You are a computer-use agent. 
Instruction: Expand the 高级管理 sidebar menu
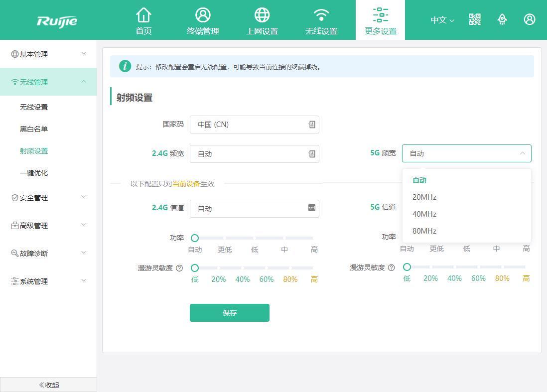click(48, 226)
